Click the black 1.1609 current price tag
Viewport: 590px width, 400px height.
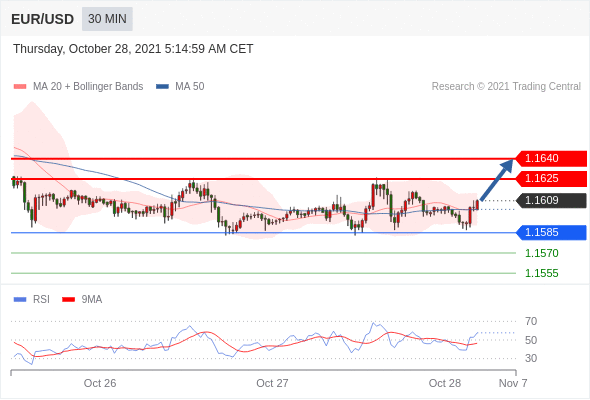point(551,200)
